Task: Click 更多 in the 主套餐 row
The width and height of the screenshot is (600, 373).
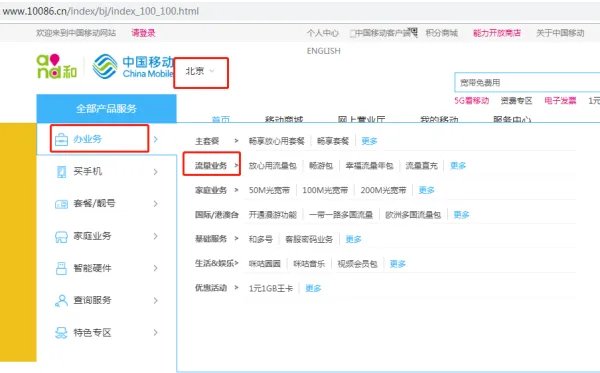Action: (369, 141)
